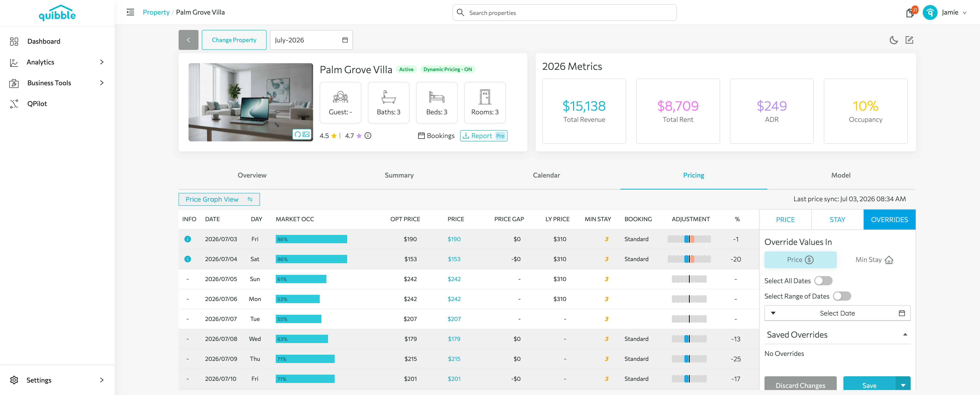Open notifications clipboard icon with badge
This screenshot has height=395, width=980.
[910, 13]
